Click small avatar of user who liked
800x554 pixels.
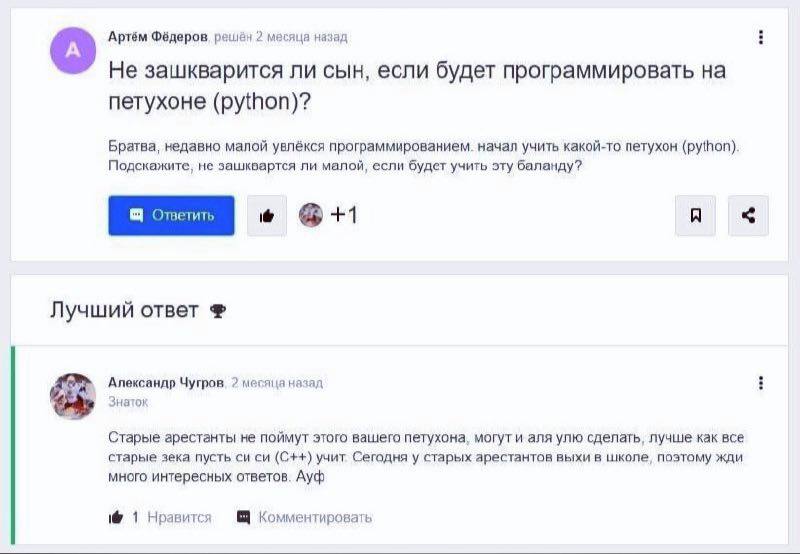point(311,215)
